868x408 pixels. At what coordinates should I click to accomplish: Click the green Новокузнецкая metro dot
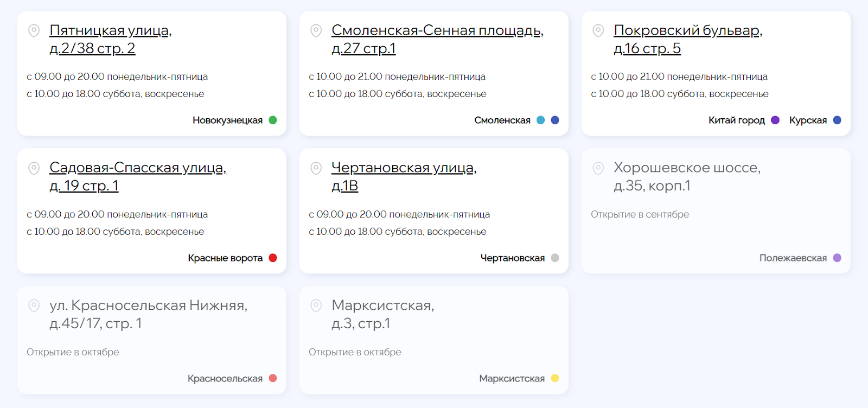[273, 120]
